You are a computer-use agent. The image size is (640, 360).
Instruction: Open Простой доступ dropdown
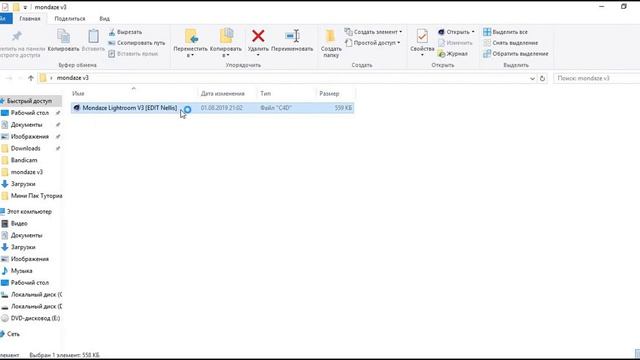[373, 43]
